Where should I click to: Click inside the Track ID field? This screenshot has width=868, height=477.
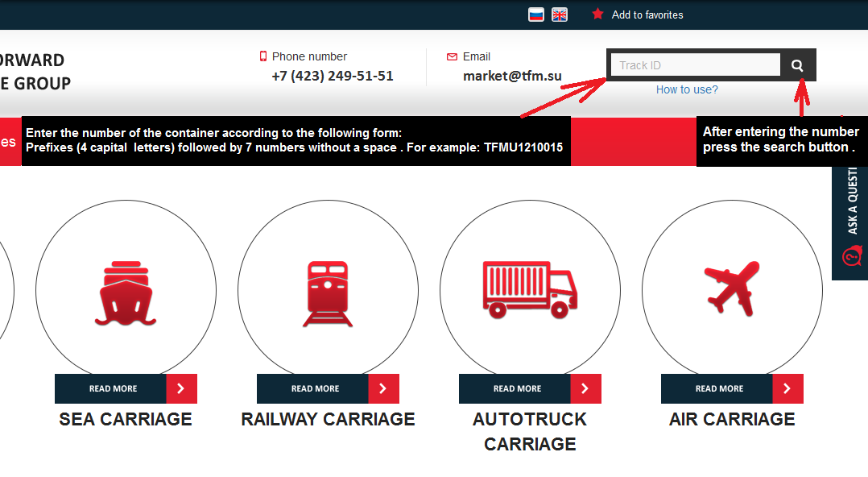[695, 65]
